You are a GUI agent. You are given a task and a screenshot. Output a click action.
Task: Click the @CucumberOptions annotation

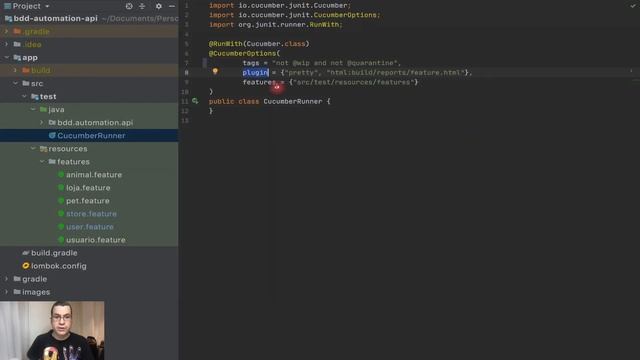242,53
